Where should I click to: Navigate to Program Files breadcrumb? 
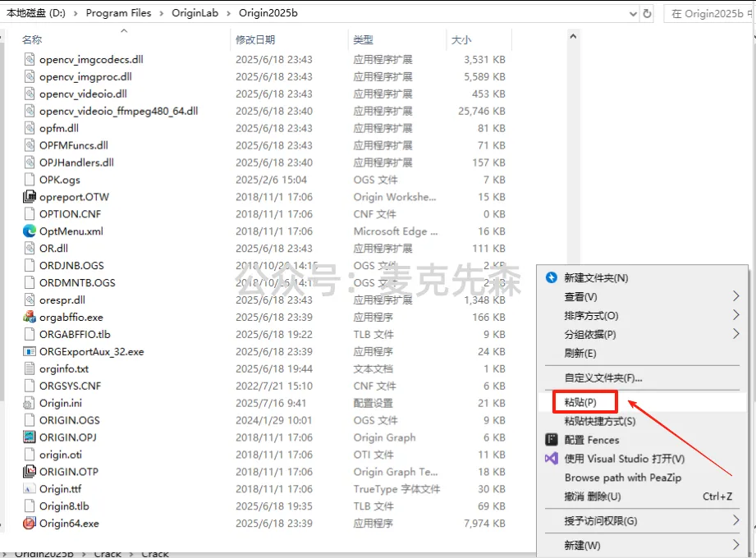118,13
